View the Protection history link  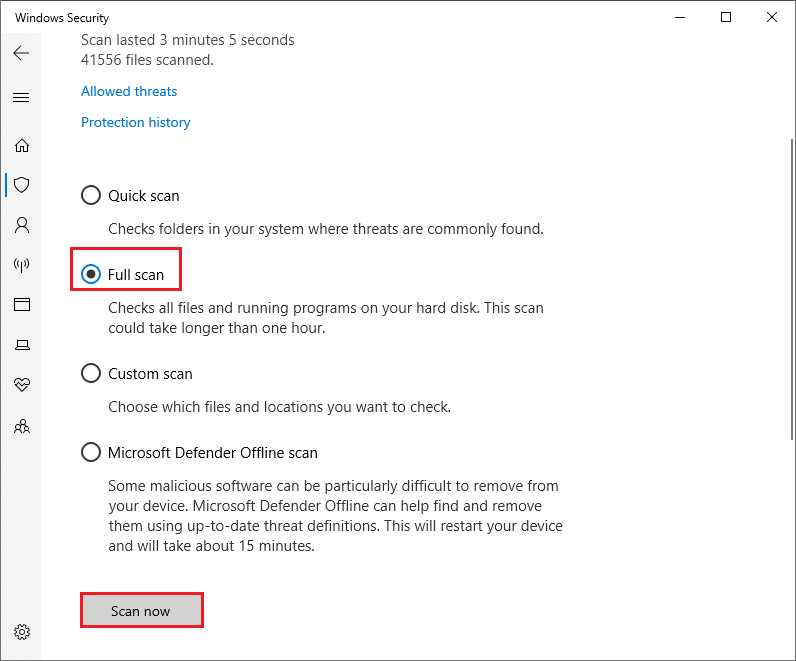coord(135,122)
